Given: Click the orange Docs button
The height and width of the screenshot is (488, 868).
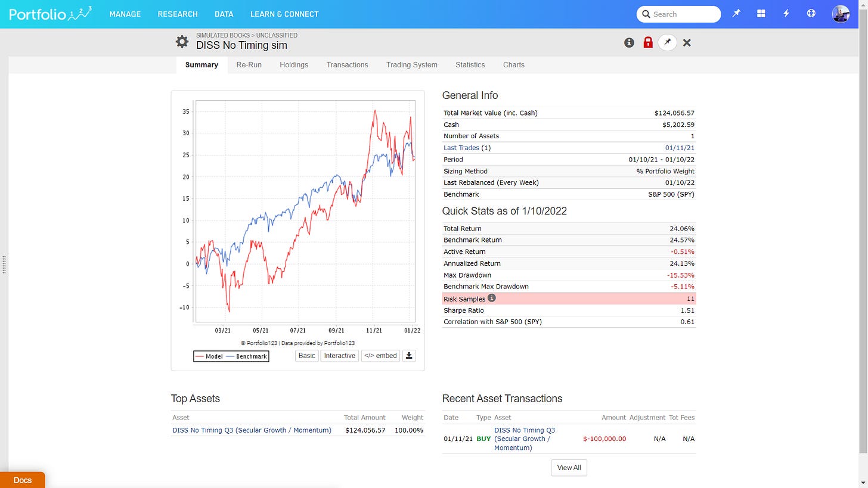Looking at the screenshot, I should click(x=23, y=480).
